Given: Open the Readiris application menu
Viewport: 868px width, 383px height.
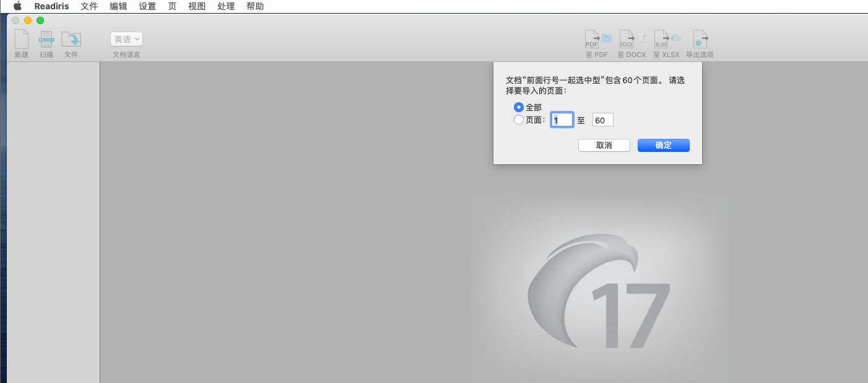Looking at the screenshot, I should 51,6.
